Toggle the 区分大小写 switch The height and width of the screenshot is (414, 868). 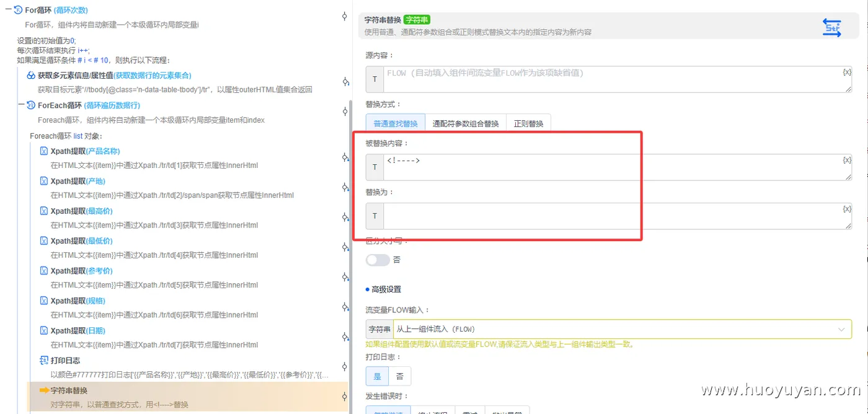pyautogui.click(x=378, y=260)
